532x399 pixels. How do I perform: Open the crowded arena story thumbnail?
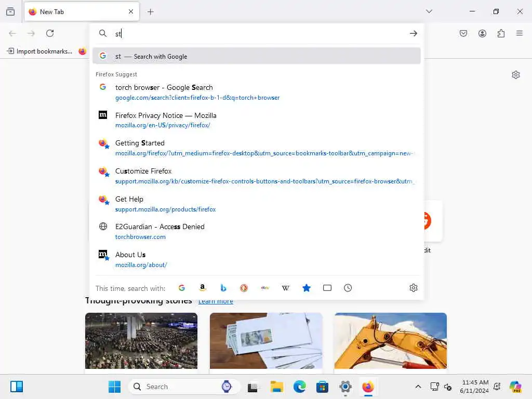coord(141,341)
